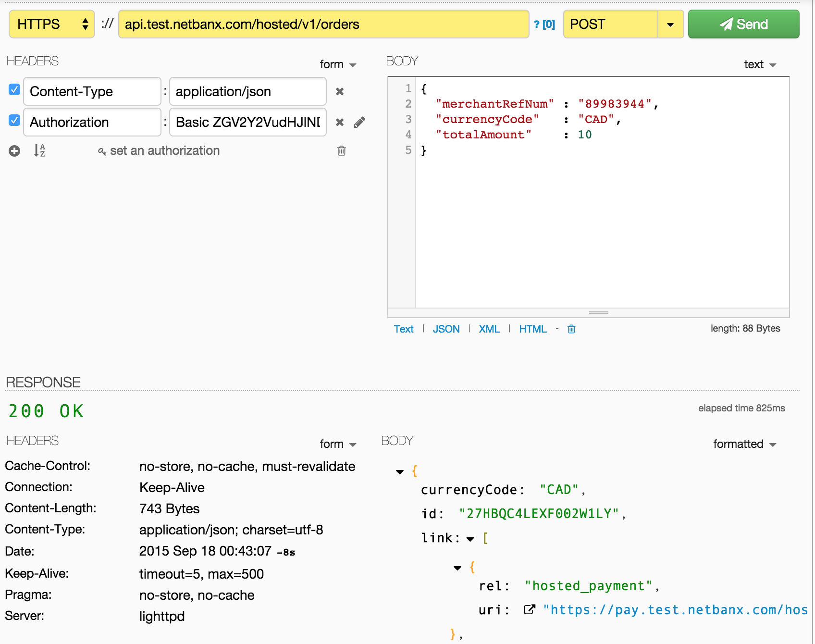
Task: Click the Server value lighttpd
Action: click(162, 616)
